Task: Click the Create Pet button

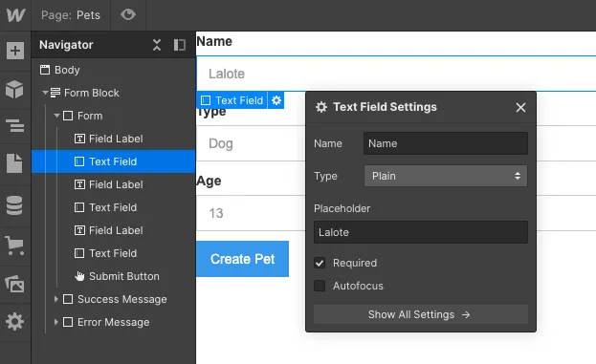Action: [242, 259]
